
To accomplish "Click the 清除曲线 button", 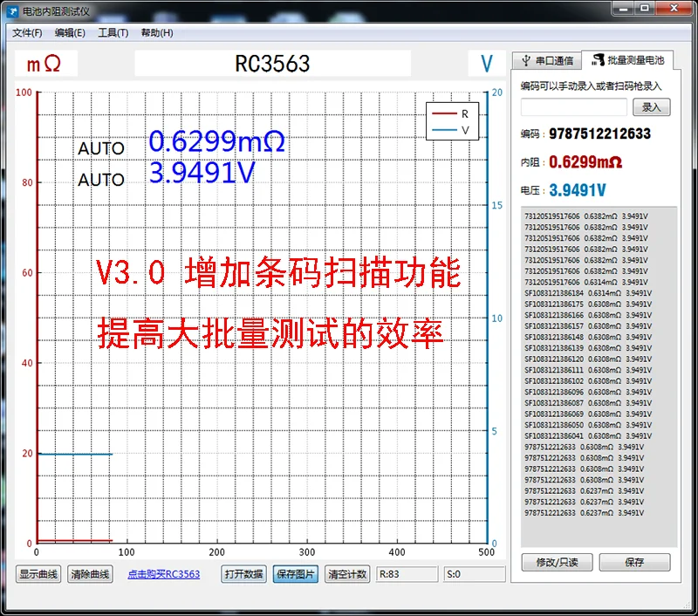I will [x=90, y=574].
